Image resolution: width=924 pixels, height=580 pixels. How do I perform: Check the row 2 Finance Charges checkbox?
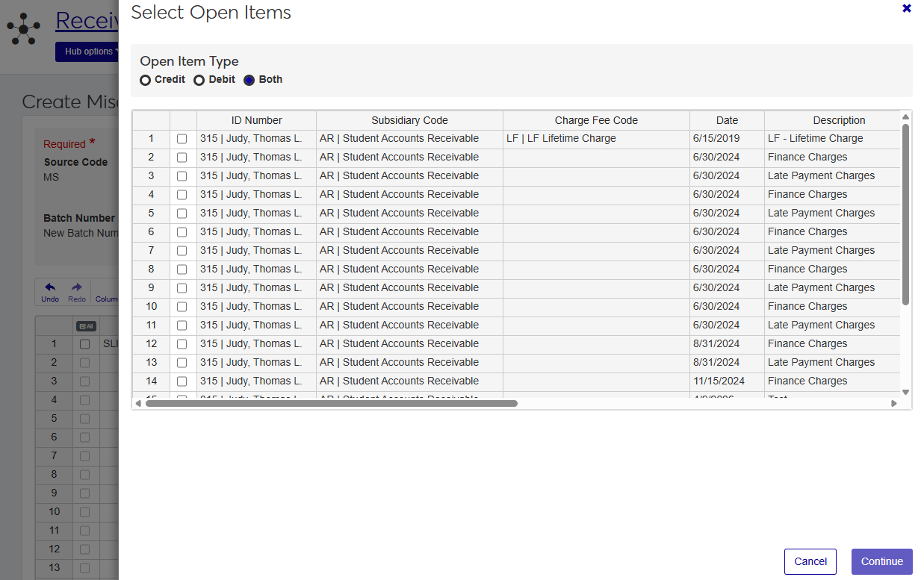point(182,158)
